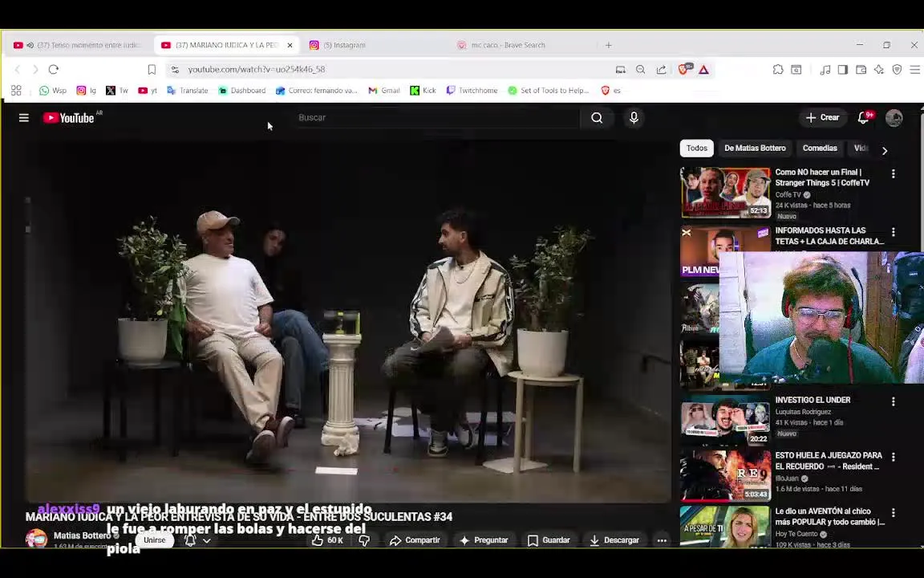Select the Comedias filter chip

820,148
